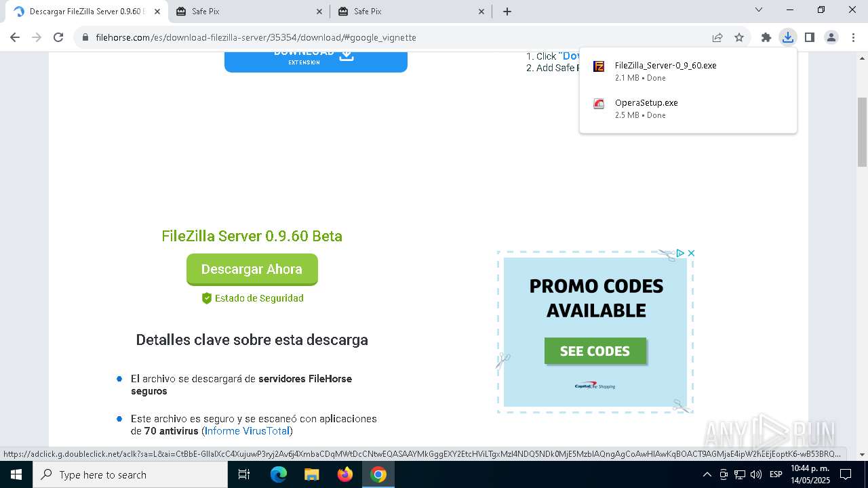The width and height of the screenshot is (868, 488).
Task: Click the forward navigation arrow
Action: pyautogui.click(x=37, y=37)
